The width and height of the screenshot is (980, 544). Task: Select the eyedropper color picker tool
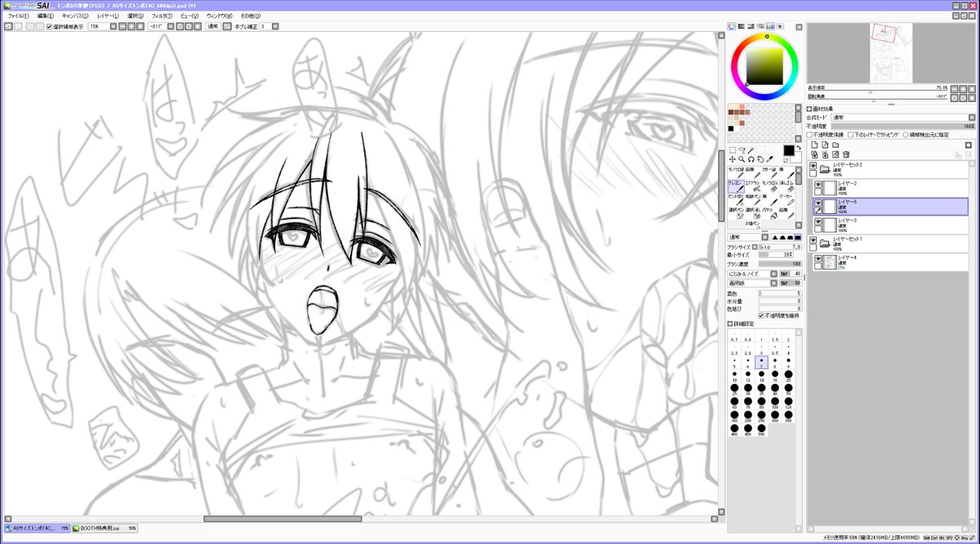pyautogui.click(x=768, y=159)
